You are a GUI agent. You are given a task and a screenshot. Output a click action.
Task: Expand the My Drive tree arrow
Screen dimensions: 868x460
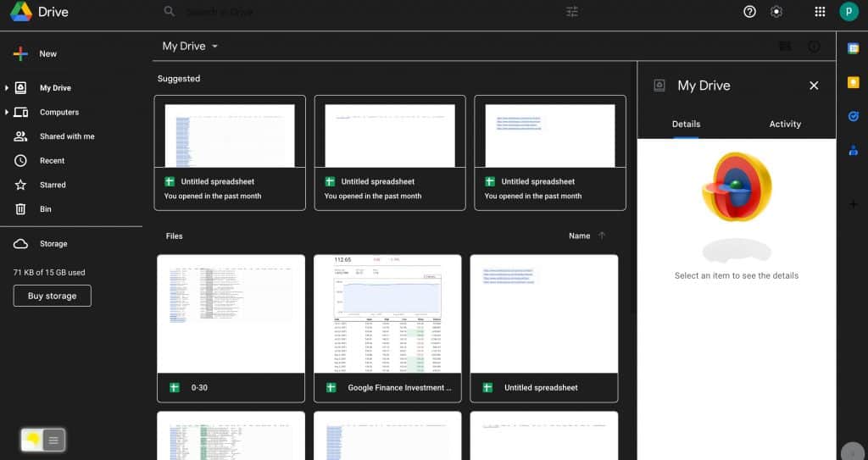(x=6, y=87)
